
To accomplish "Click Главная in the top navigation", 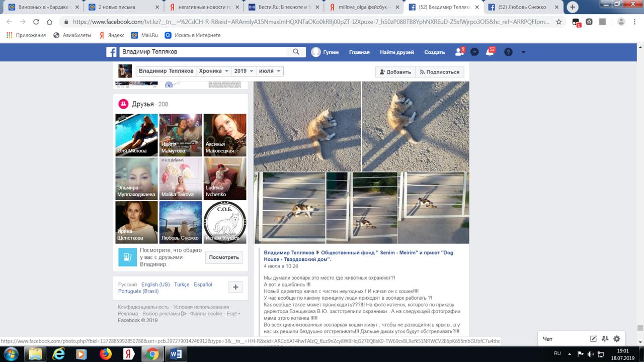I will tap(359, 52).
